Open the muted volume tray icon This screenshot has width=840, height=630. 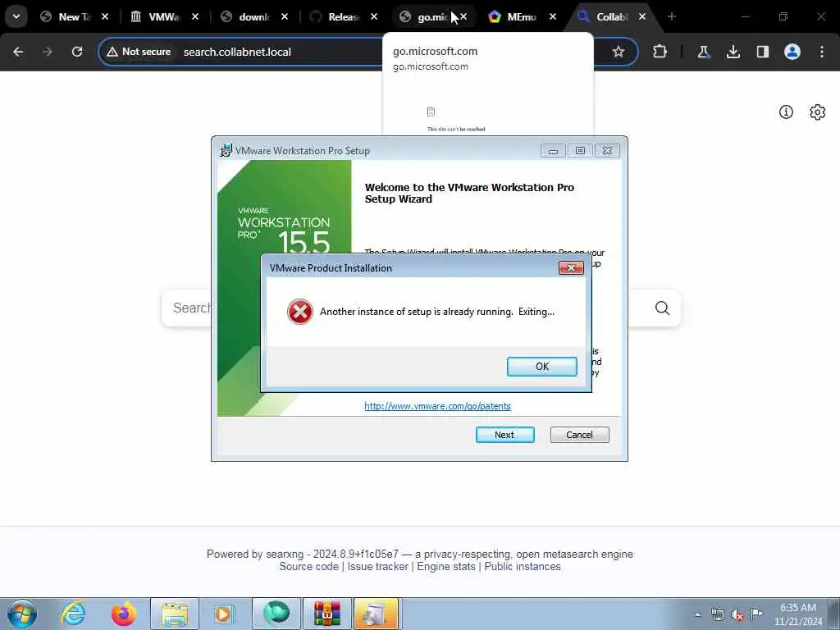coord(737,615)
